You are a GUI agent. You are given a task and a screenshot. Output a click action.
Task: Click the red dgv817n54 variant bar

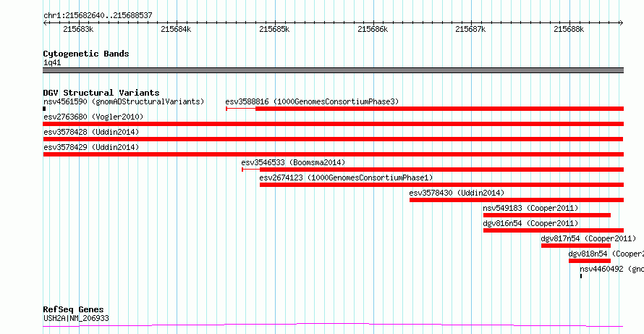pos(576,246)
